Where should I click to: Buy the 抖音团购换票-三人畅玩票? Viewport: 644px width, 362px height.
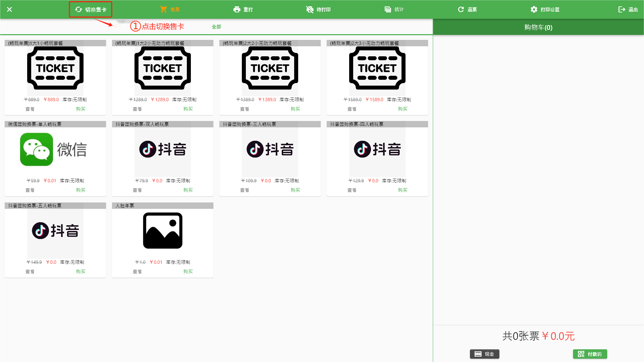295,190
